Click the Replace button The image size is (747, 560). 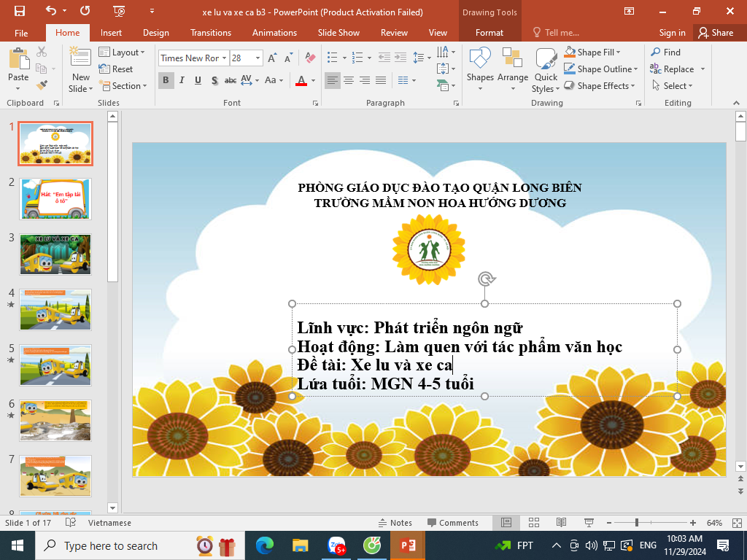click(678, 69)
